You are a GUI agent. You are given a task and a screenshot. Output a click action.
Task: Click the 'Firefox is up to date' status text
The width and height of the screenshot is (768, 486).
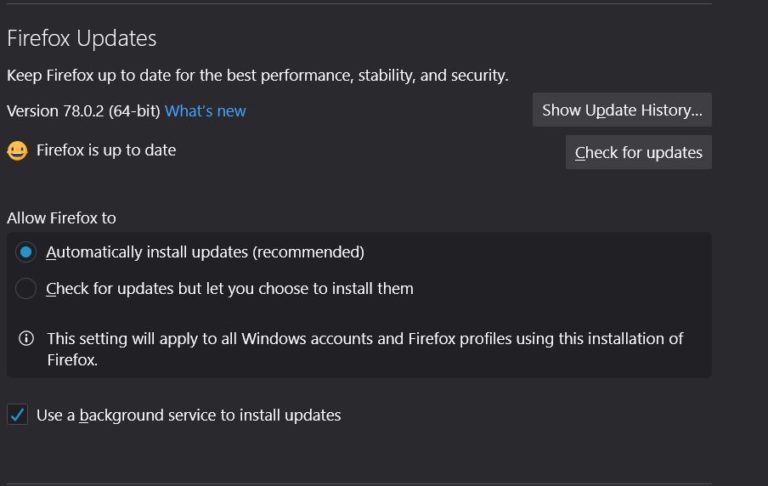pos(106,151)
